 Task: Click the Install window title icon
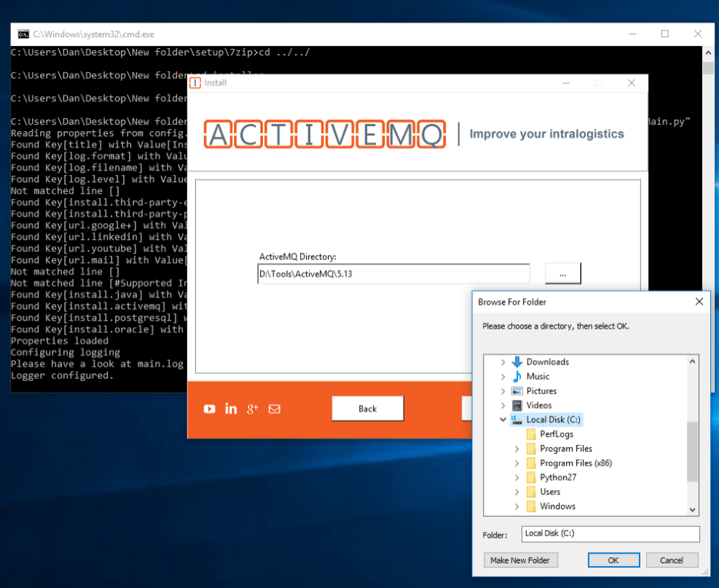[195, 83]
